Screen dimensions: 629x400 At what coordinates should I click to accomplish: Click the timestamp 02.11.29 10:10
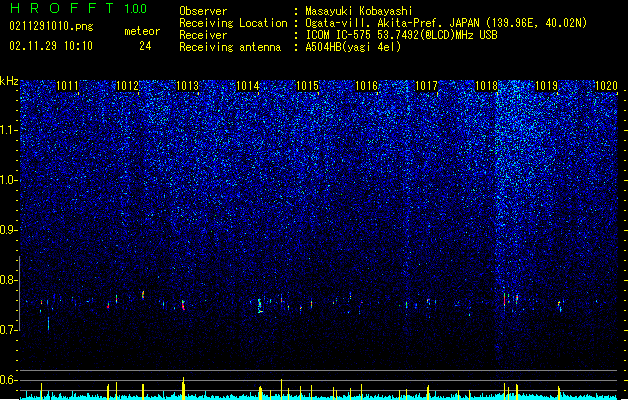coord(51,45)
